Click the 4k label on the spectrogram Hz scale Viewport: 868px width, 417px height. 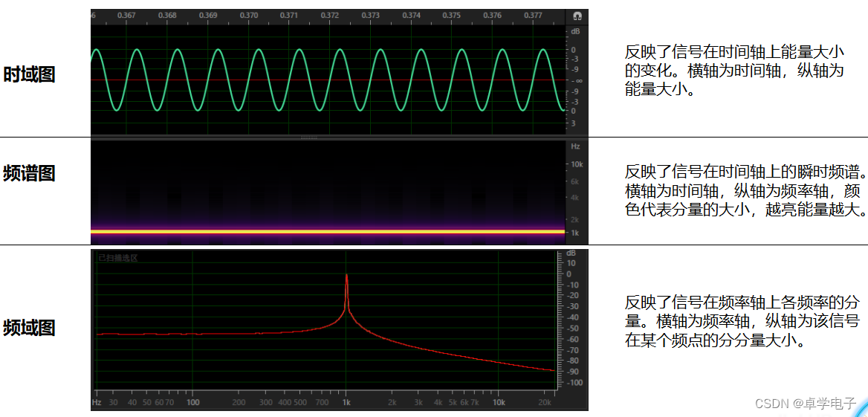574,198
